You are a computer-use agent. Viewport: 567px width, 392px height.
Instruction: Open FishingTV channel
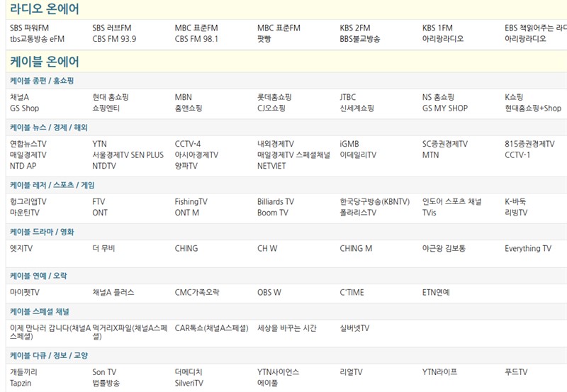pyautogui.click(x=191, y=201)
